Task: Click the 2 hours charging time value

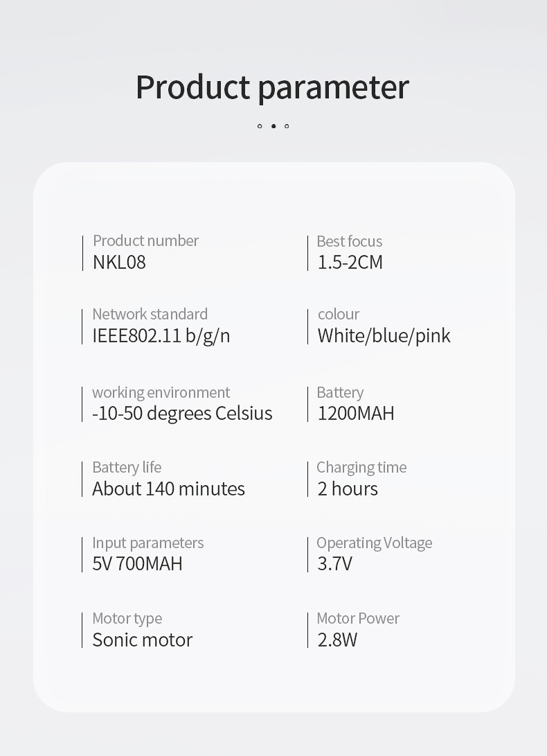Action: pyautogui.click(x=348, y=489)
